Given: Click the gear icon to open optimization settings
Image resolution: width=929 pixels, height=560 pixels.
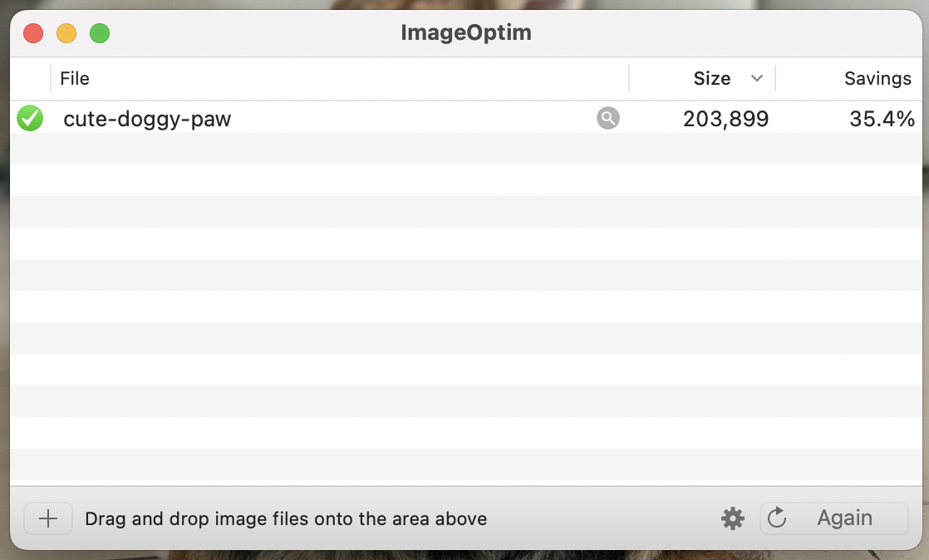Looking at the screenshot, I should click(x=732, y=518).
